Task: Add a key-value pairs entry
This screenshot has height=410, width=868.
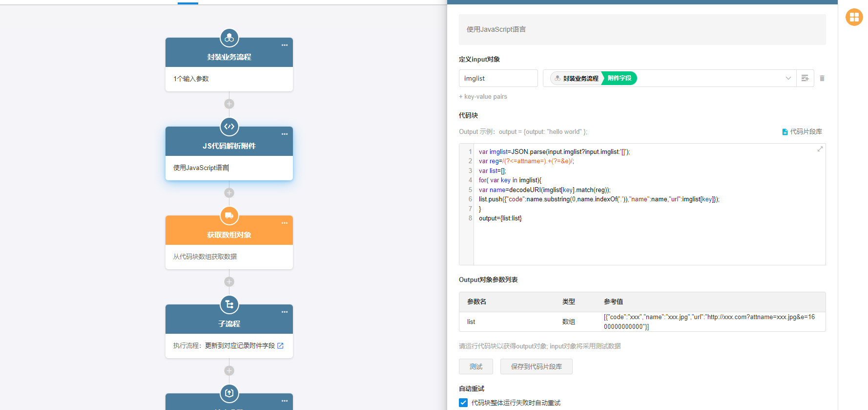Action: tap(483, 97)
